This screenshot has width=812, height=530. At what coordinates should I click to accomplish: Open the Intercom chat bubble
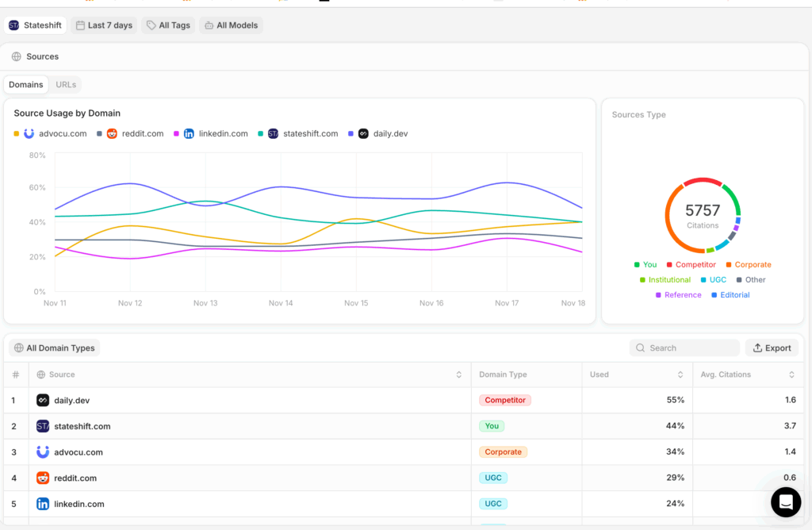pos(786,502)
